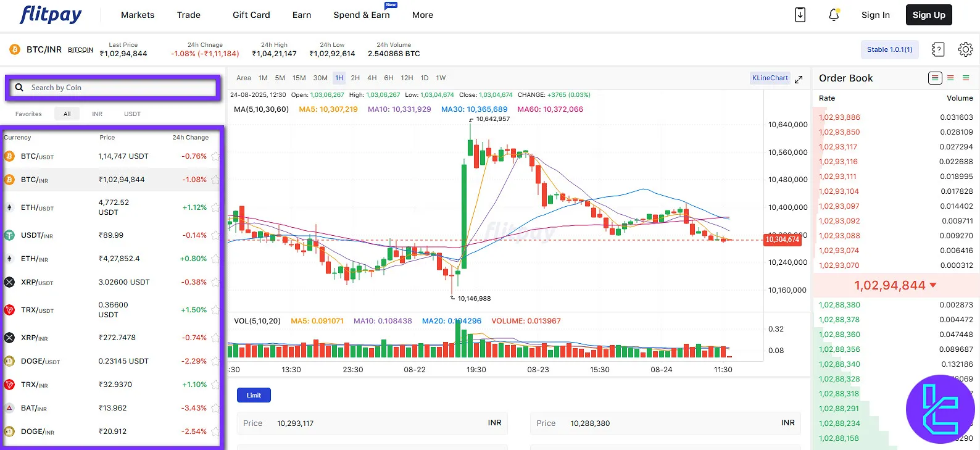This screenshot has width=980, height=450.
Task: Open Spend & Earn page
Action: pyautogui.click(x=362, y=15)
